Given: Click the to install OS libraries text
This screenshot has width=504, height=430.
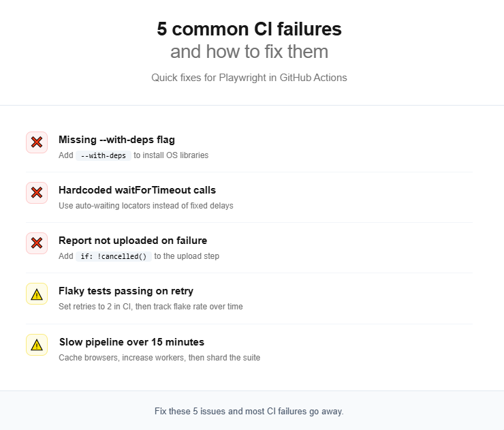Looking at the screenshot, I should click(171, 155).
